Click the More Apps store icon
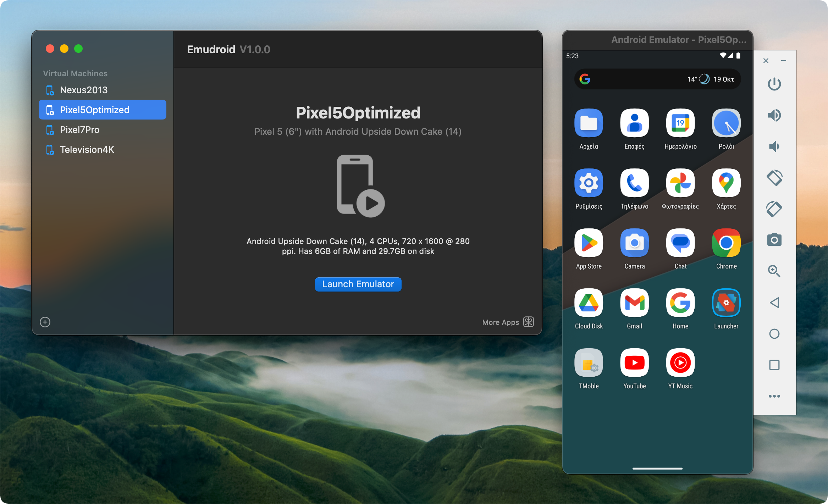This screenshot has width=828, height=504. click(x=529, y=322)
